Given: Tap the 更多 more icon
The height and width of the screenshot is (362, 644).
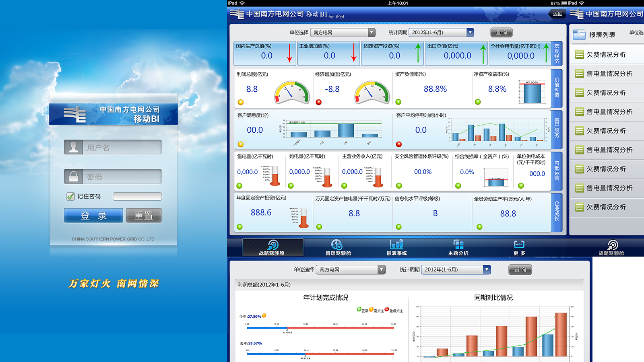Looking at the screenshot, I should 519,245.
